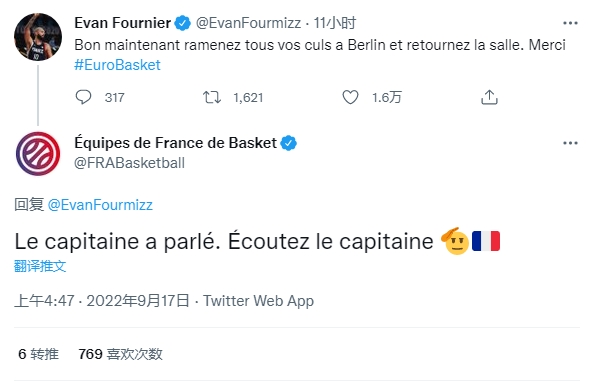
Task: Click the verified badge beside Équipes de France de Basket
Action: (289, 143)
